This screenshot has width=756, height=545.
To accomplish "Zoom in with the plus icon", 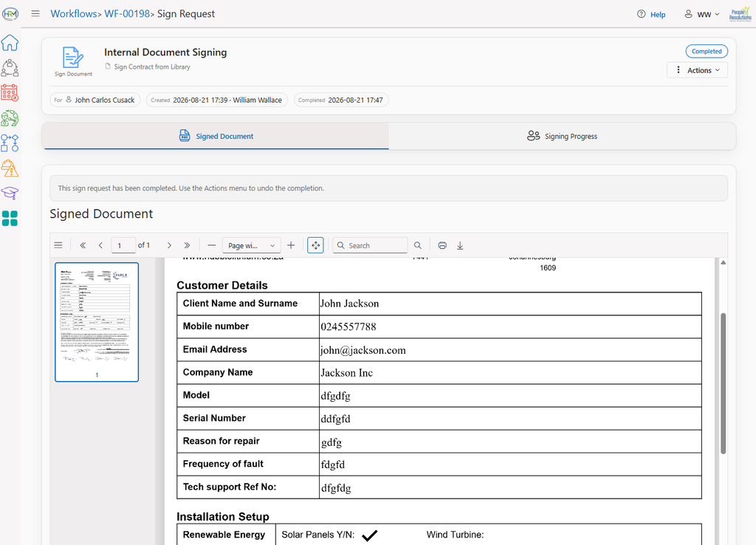I will (x=291, y=245).
